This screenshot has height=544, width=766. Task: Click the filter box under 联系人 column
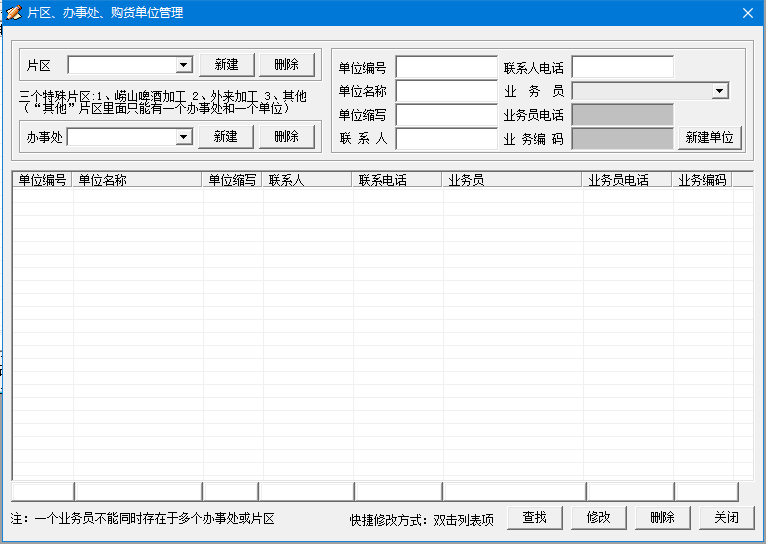[x=307, y=491]
